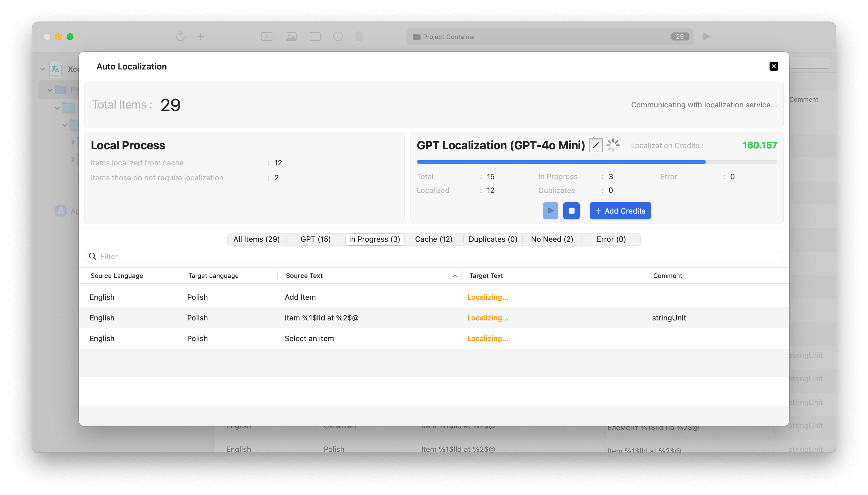This screenshot has height=495, width=868.
Task: Select the 'Item %1$lld at %2$@' source text
Action: pos(321,318)
